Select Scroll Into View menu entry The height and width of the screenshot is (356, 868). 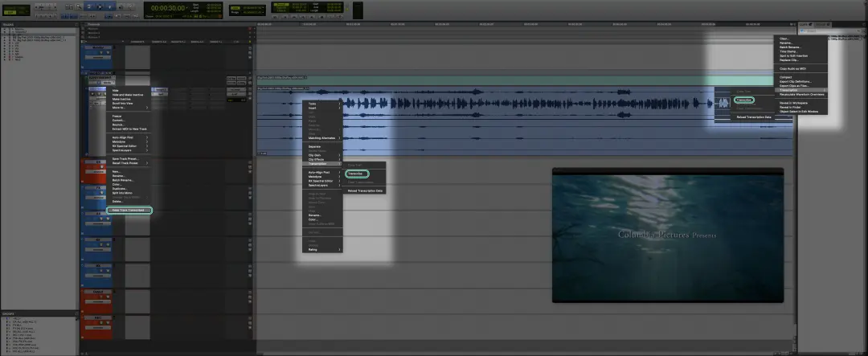point(128,104)
